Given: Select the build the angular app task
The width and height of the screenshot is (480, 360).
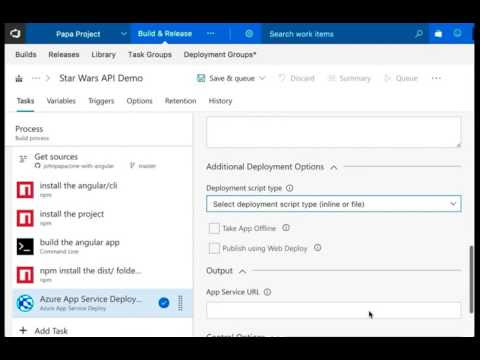Looking at the screenshot, I should click(x=102, y=246).
